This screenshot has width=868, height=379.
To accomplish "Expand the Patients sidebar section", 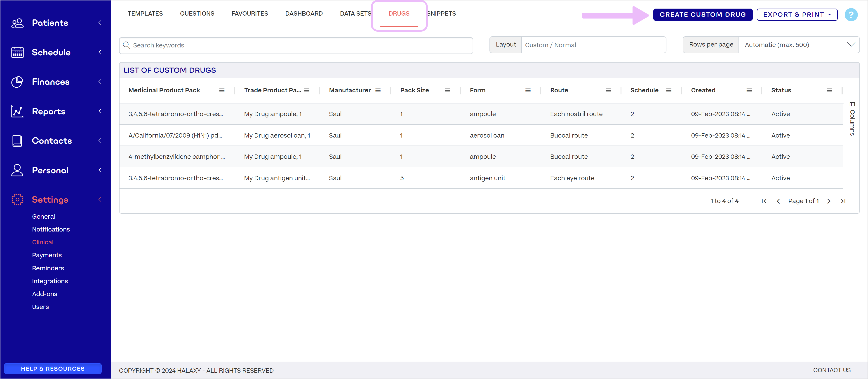I will (x=100, y=23).
